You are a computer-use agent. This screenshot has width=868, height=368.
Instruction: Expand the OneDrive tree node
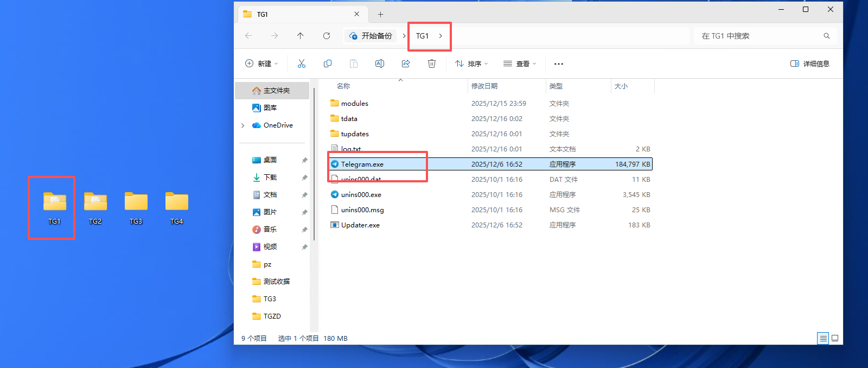[x=243, y=125]
